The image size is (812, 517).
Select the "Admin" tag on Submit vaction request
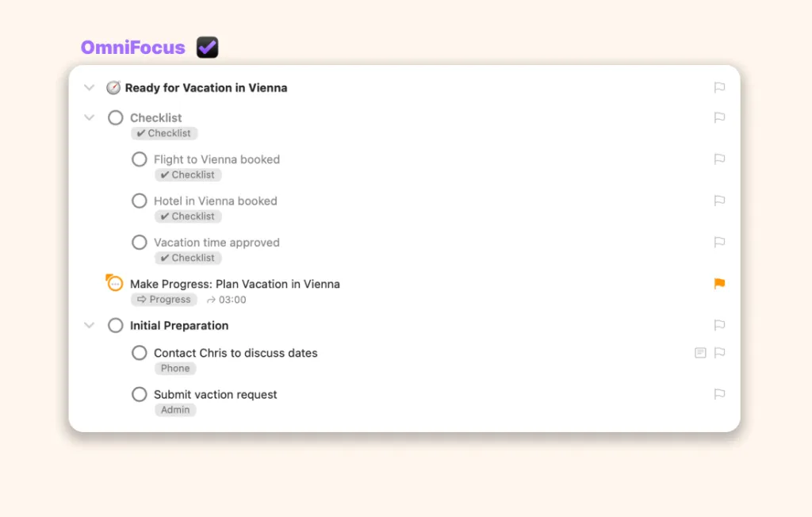pyautogui.click(x=175, y=410)
